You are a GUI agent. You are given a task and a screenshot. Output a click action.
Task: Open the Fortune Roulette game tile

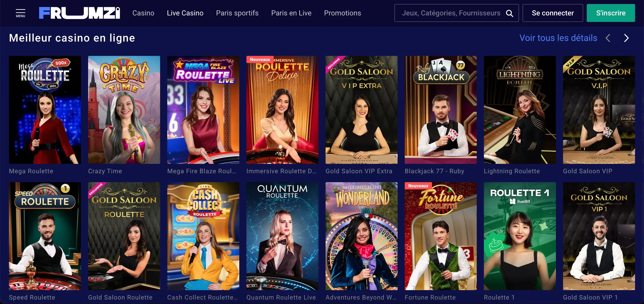pos(441,236)
